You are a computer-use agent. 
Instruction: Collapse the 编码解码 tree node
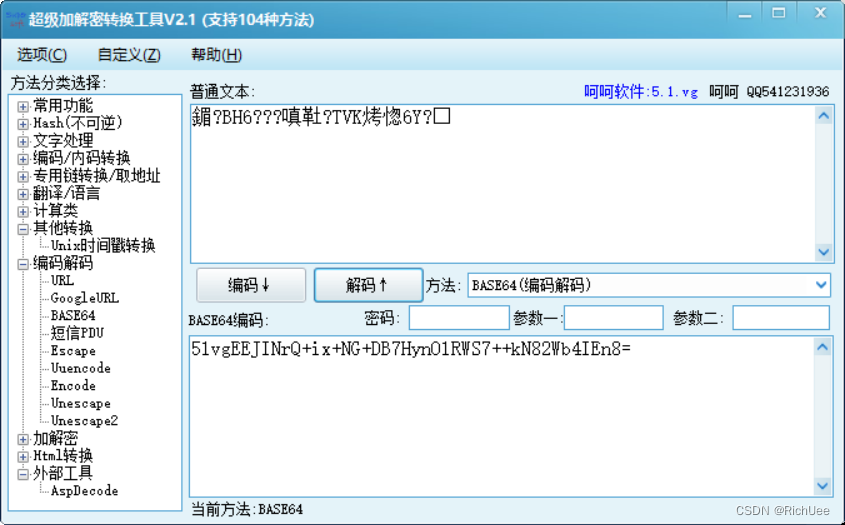23,264
